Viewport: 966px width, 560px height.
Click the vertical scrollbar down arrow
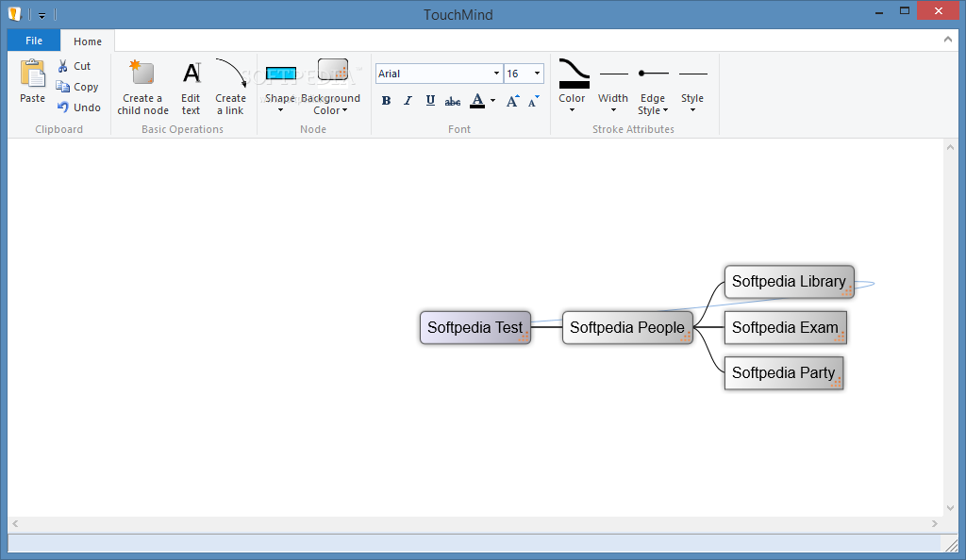tap(950, 508)
